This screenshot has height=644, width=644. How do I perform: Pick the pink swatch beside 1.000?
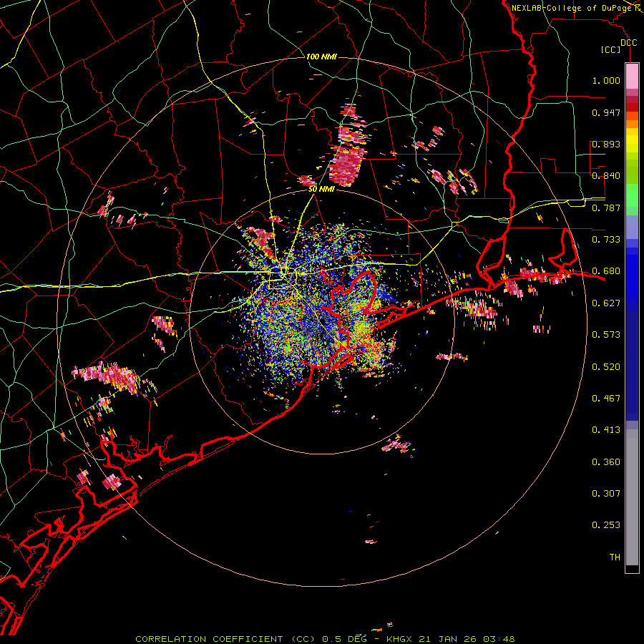click(632, 77)
